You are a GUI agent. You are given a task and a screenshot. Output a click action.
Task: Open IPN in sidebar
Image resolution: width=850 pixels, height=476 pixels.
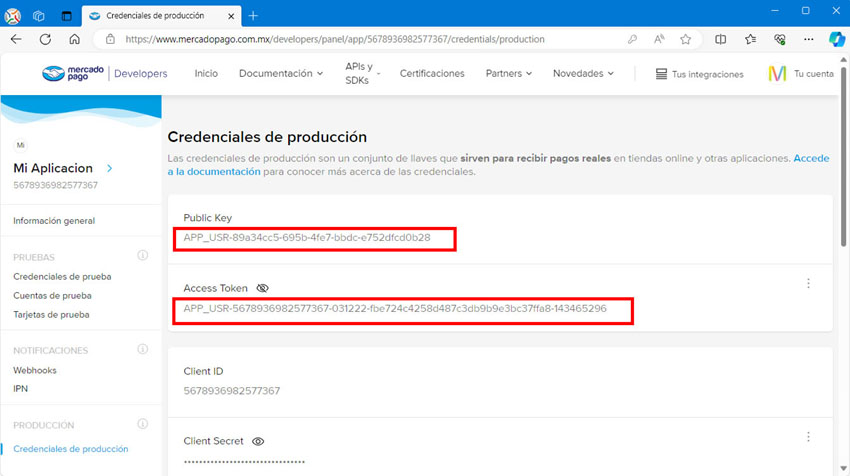[x=21, y=389]
